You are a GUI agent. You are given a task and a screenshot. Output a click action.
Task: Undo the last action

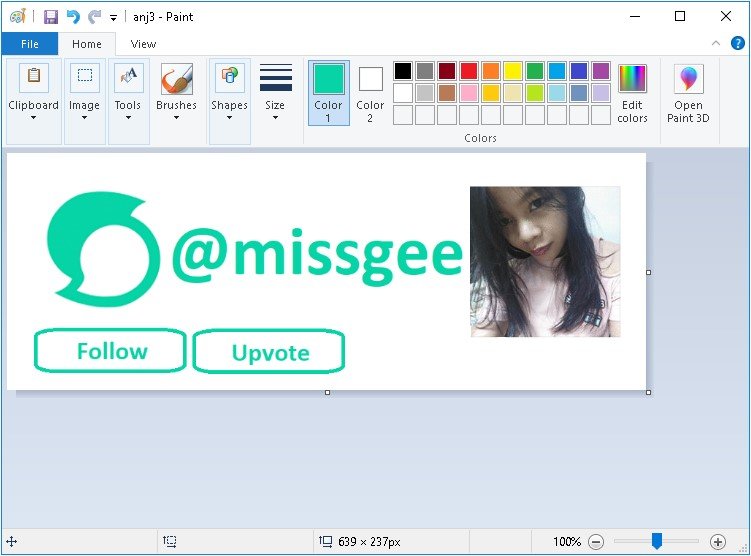pyautogui.click(x=73, y=17)
